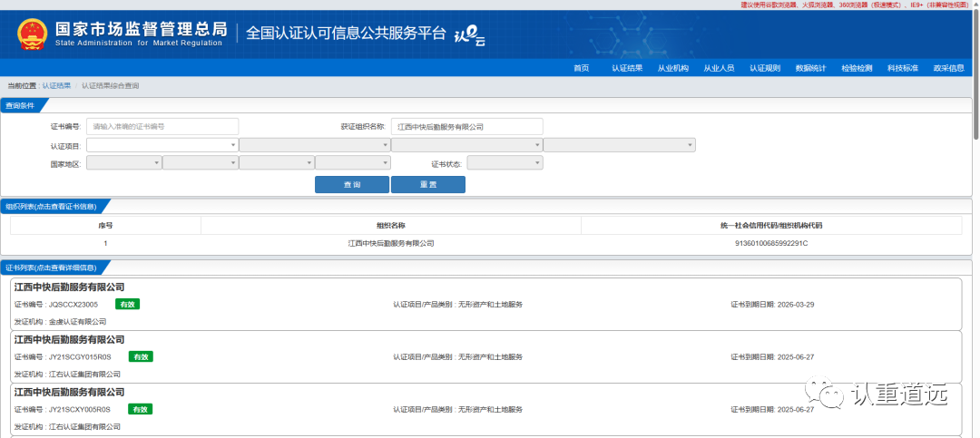Expand the second 认证项目 dropdown

[x=315, y=145]
